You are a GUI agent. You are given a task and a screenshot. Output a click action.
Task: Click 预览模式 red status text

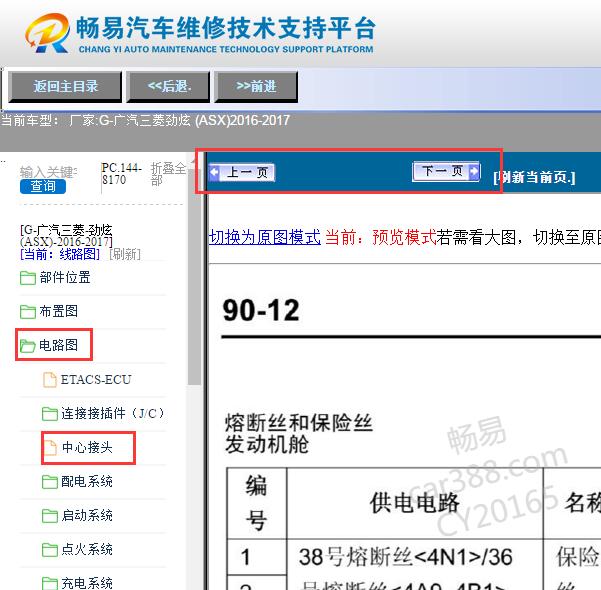(404, 237)
